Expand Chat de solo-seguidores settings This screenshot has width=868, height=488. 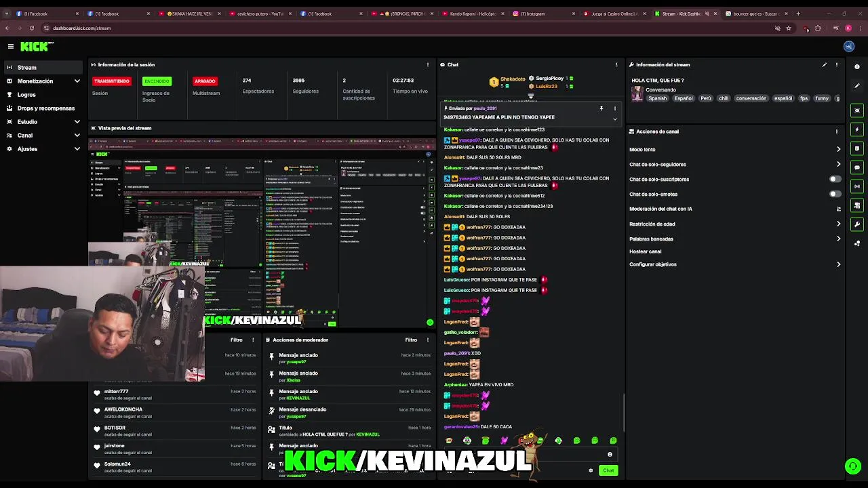838,165
